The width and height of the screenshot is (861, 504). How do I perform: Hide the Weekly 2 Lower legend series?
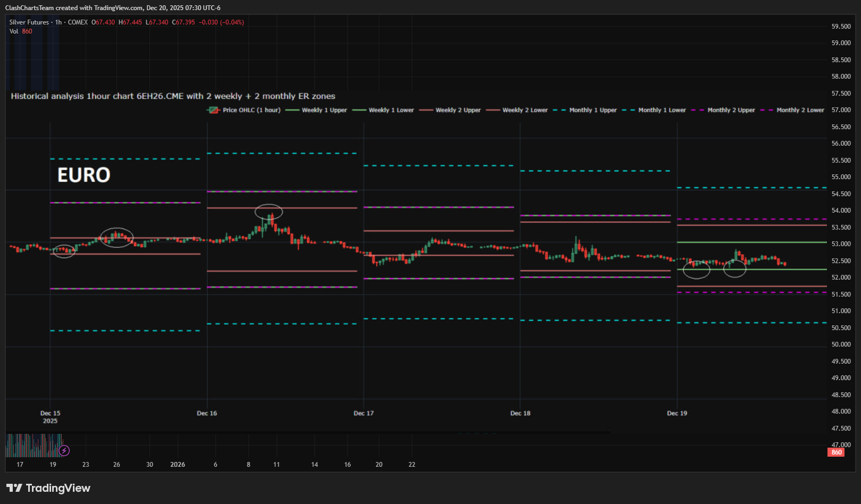coord(517,110)
